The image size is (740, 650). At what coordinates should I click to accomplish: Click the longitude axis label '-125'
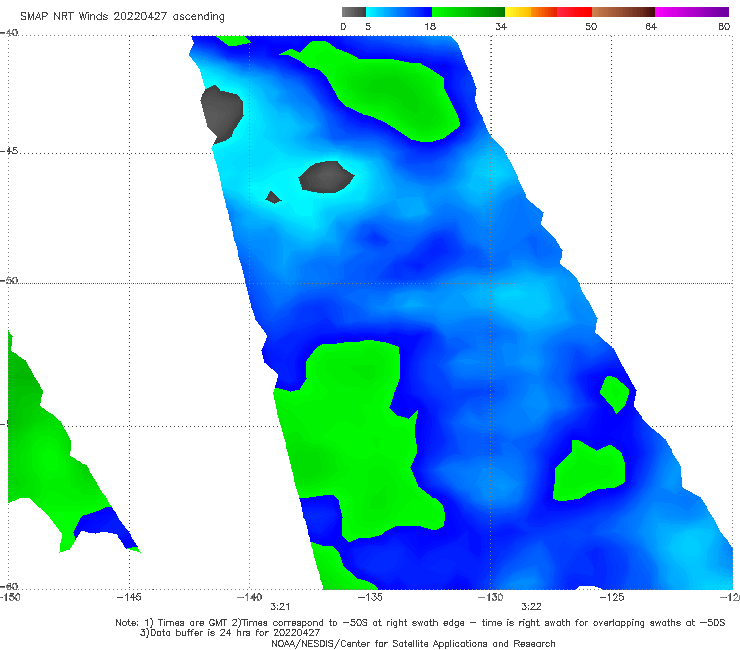[612, 597]
